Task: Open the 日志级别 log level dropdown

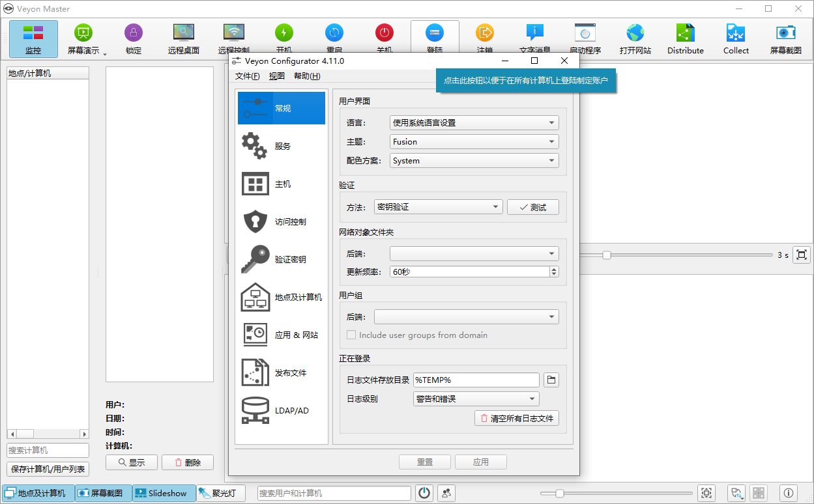Action: (476, 399)
